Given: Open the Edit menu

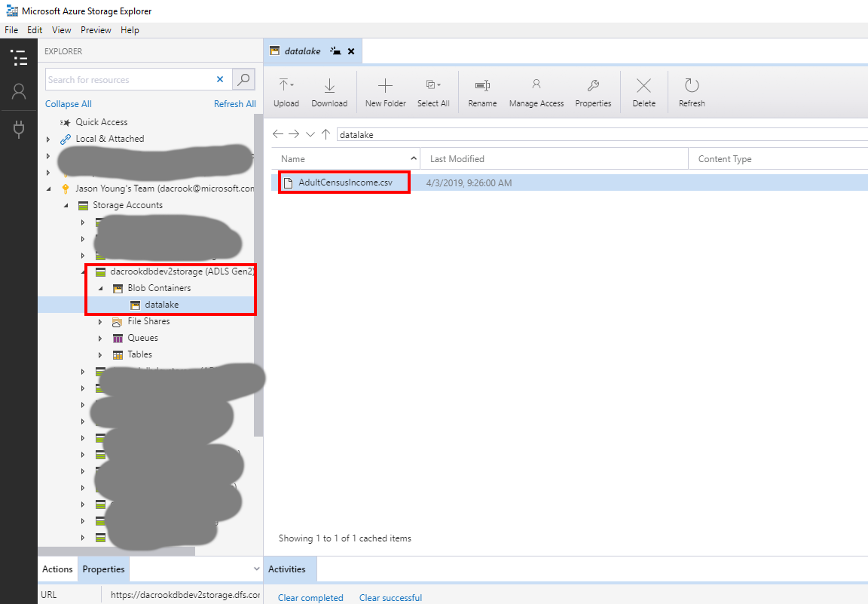Looking at the screenshot, I should [x=35, y=30].
